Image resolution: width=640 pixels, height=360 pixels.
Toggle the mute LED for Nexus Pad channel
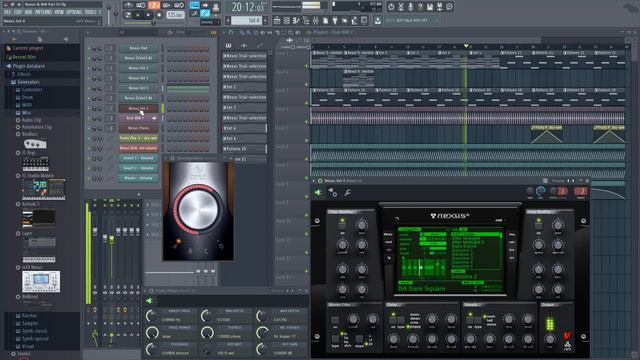(x=89, y=48)
